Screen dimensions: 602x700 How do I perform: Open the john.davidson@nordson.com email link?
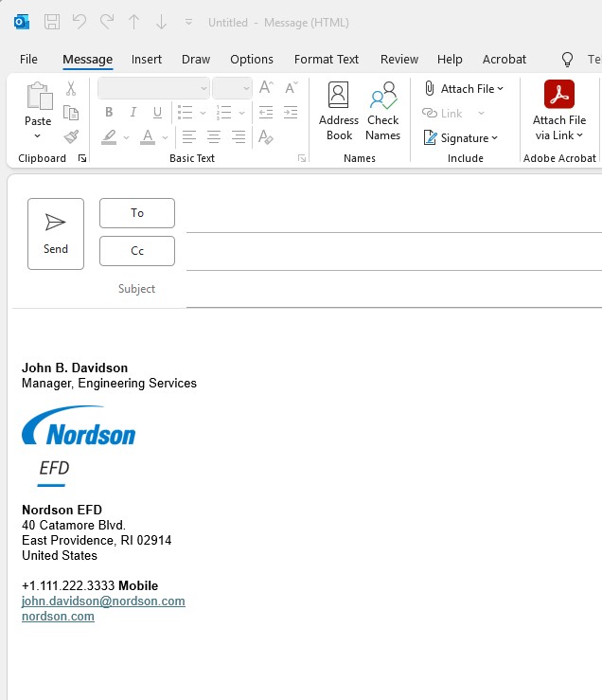coord(103,601)
